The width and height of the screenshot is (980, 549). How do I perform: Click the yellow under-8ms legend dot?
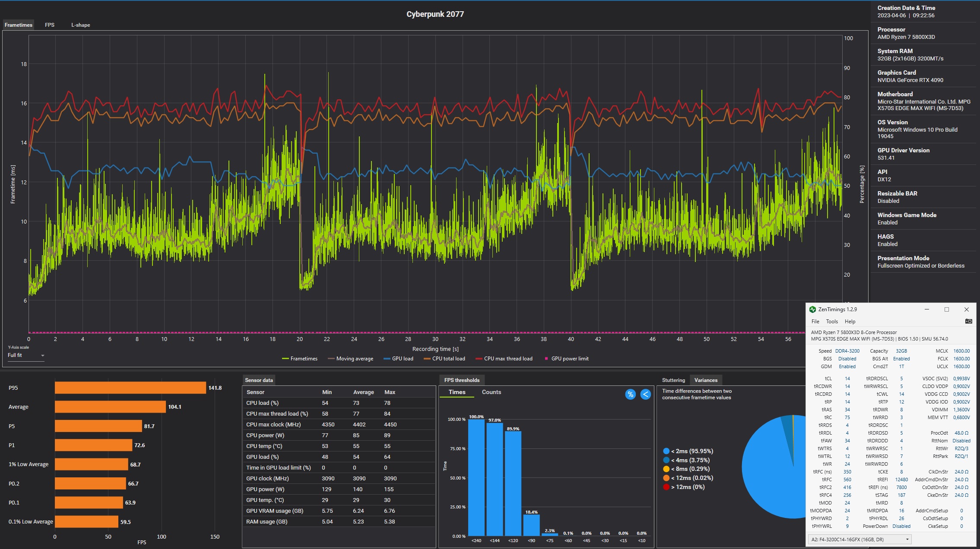[666, 469]
